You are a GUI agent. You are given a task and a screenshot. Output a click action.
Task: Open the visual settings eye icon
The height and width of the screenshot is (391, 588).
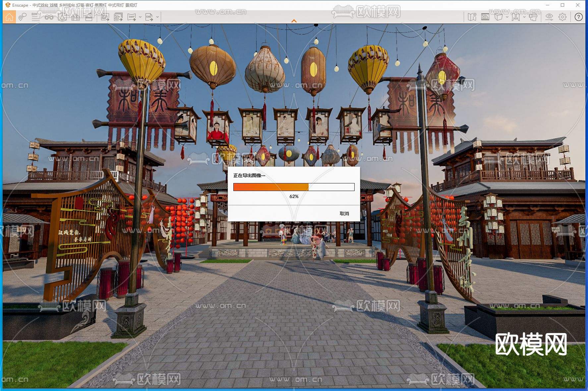click(549, 17)
